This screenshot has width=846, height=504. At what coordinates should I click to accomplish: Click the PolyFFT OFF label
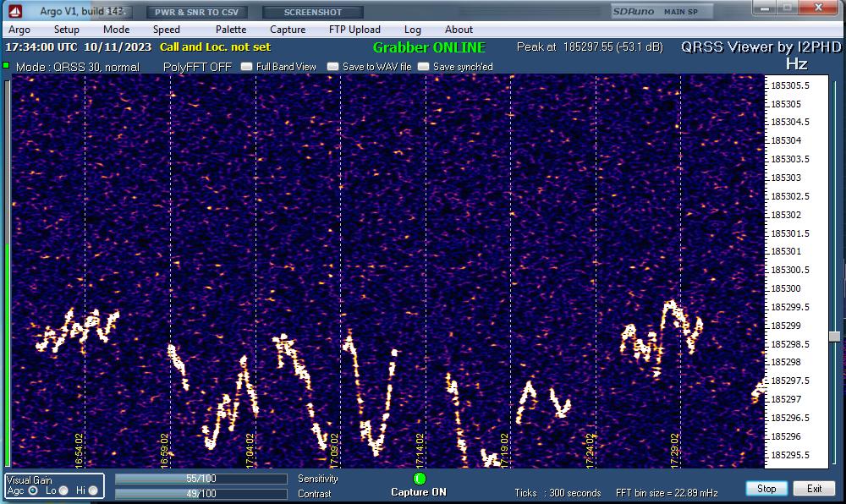[x=197, y=67]
